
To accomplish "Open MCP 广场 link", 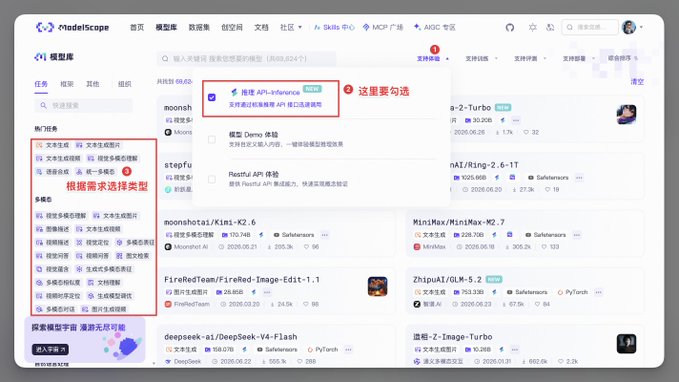I will 383,27.
